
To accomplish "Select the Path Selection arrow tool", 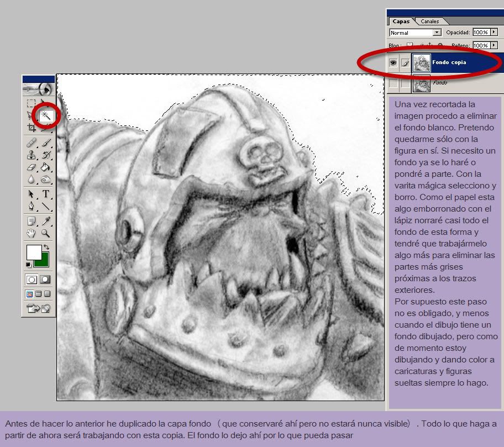I will (x=31, y=194).
